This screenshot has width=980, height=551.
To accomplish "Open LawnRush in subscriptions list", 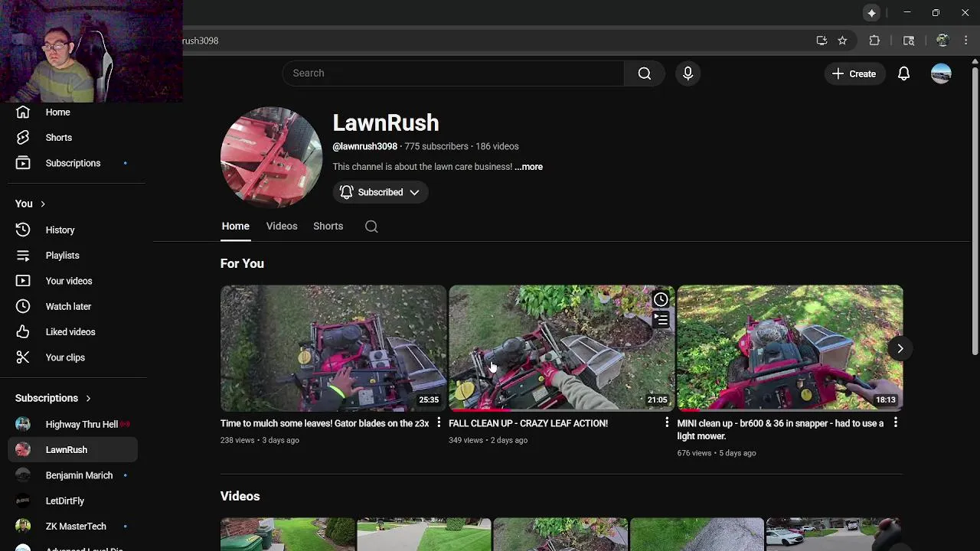I will coord(73,450).
